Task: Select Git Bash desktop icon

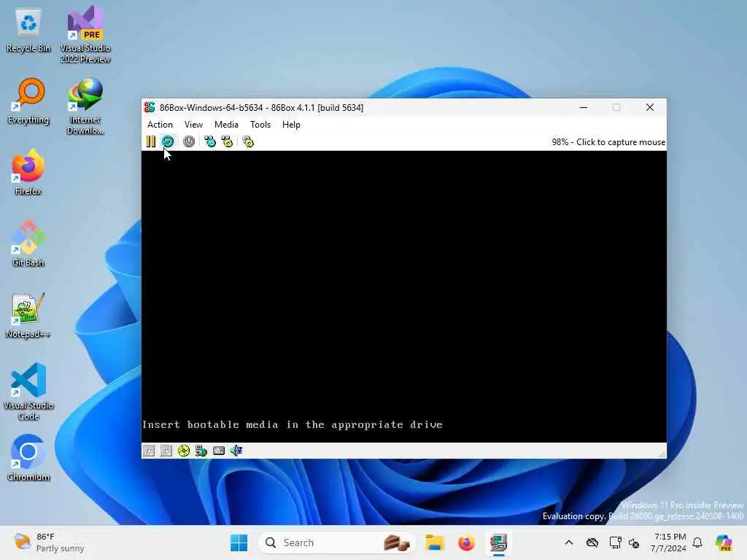Action: [28, 244]
